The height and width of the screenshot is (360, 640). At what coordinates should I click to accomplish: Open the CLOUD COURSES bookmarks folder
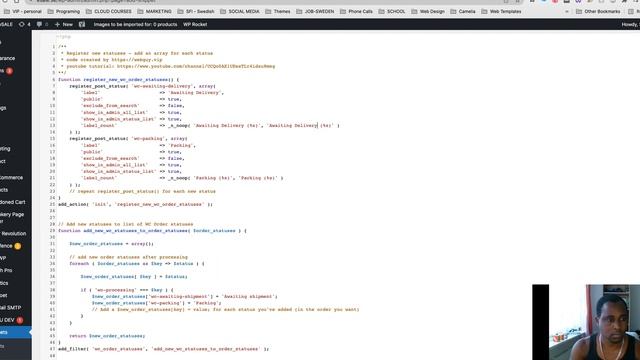pyautogui.click(x=109, y=11)
